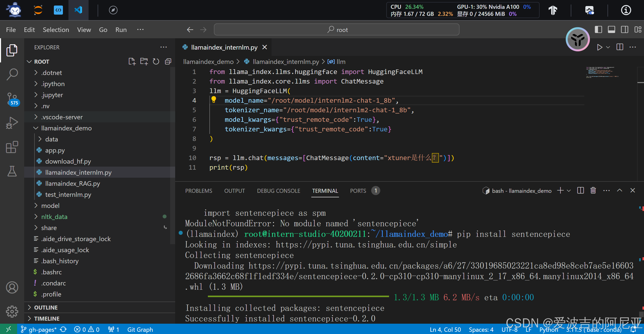Open the Testing flask icon
This screenshot has height=334, width=644.
tap(12, 171)
